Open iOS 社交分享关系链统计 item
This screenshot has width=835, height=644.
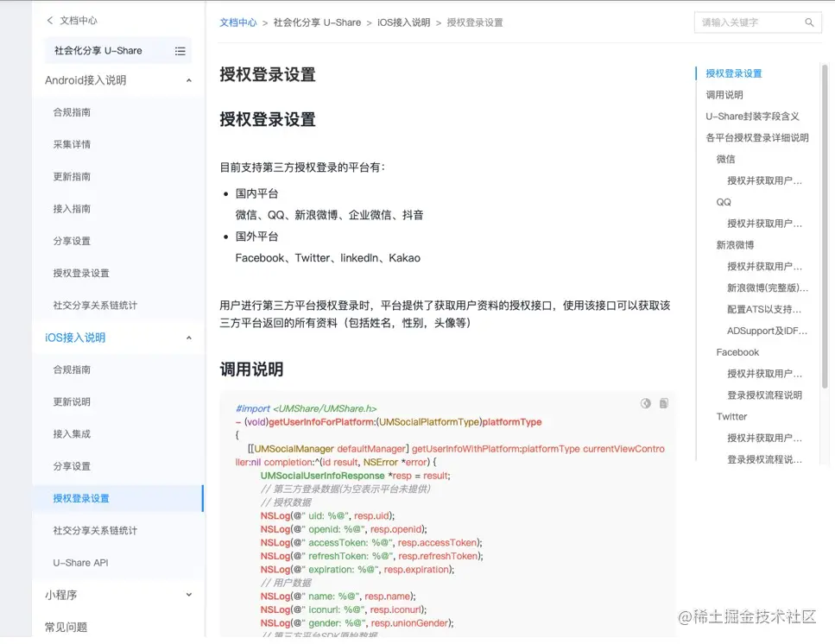95,531
